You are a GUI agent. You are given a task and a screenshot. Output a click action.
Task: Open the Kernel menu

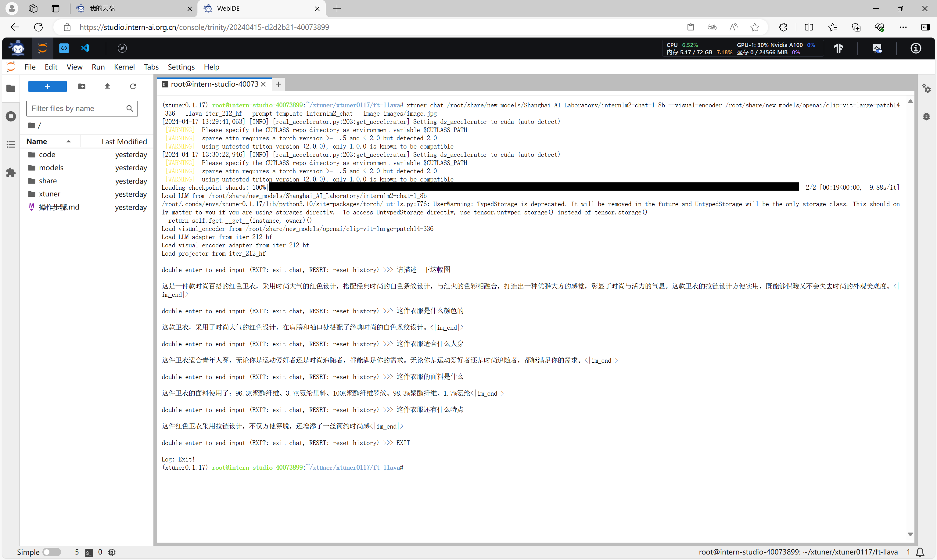(x=124, y=67)
